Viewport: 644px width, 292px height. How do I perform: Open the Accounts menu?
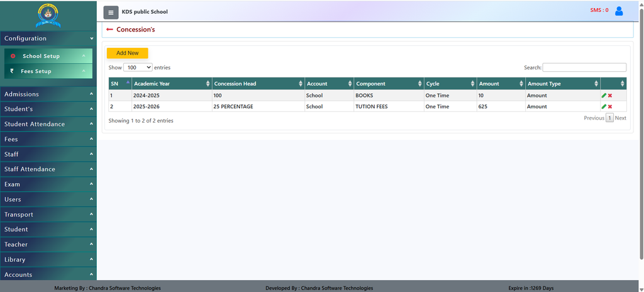pyautogui.click(x=48, y=274)
